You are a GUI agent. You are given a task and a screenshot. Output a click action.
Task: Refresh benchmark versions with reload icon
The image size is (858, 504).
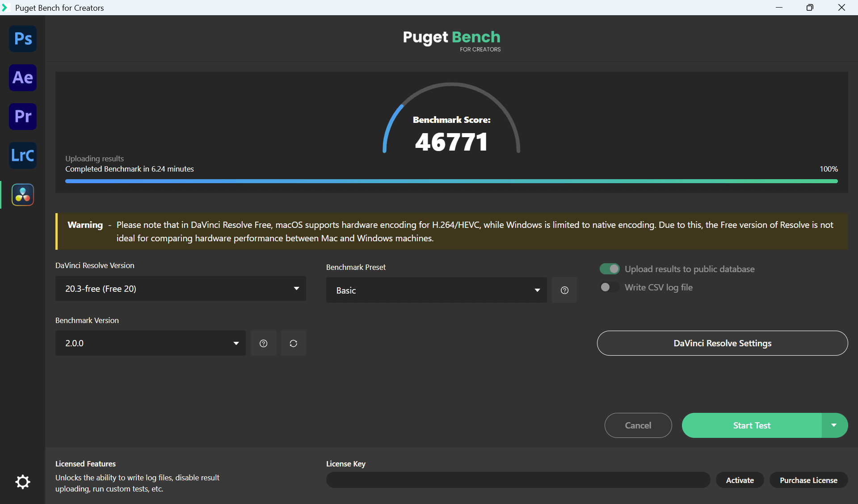[293, 343]
